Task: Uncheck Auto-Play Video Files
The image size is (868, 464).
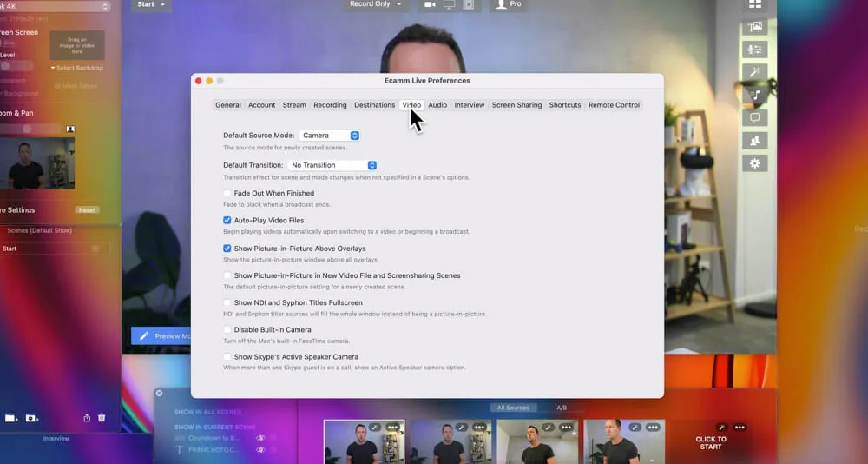Action: coord(227,221)
